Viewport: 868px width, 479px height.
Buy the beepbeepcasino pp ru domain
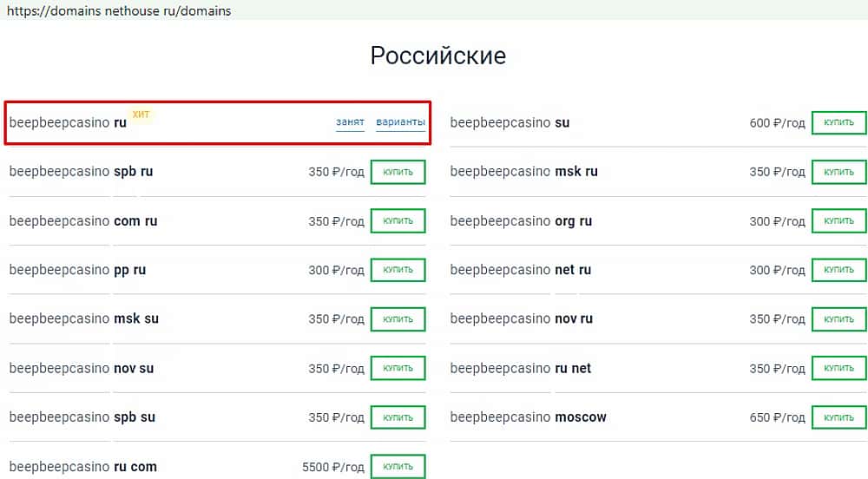coord(398,270)
